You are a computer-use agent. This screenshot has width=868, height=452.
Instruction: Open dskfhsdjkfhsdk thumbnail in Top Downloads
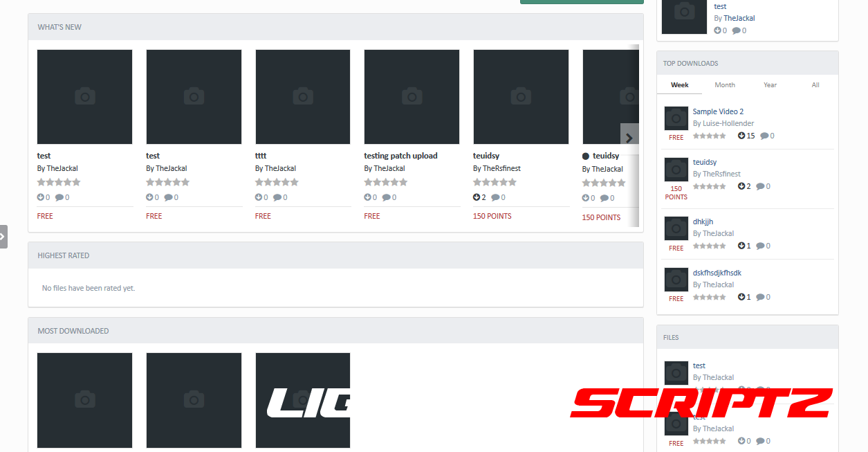pyautogui.click(x=676, y=280)
